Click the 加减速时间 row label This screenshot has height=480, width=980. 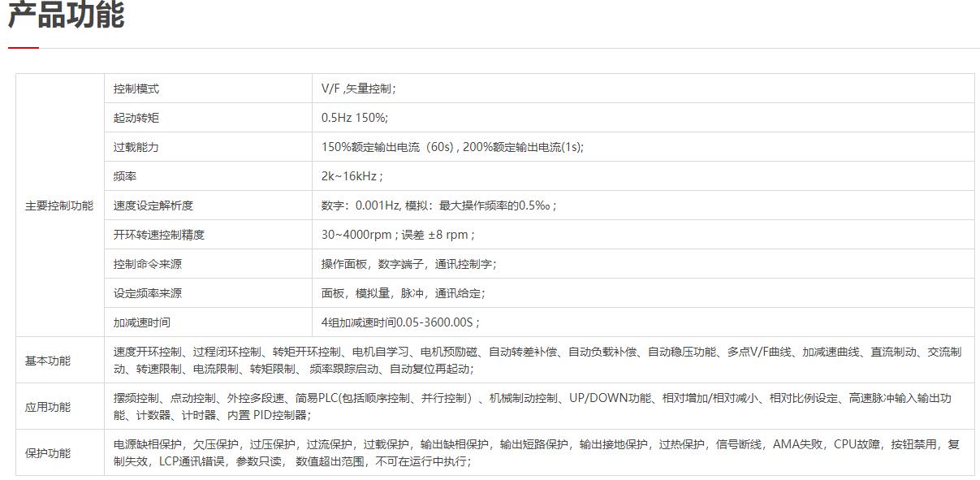point(142,322)
